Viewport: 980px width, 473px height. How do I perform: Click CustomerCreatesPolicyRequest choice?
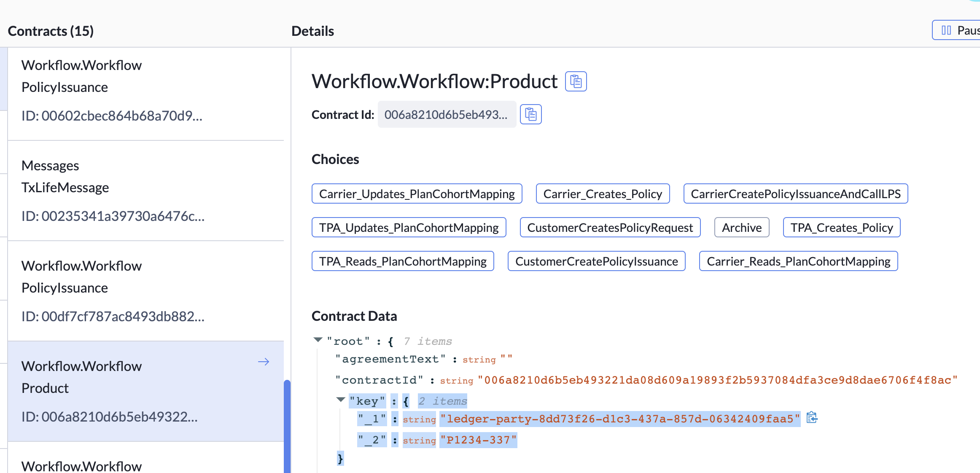pos(610,228)
